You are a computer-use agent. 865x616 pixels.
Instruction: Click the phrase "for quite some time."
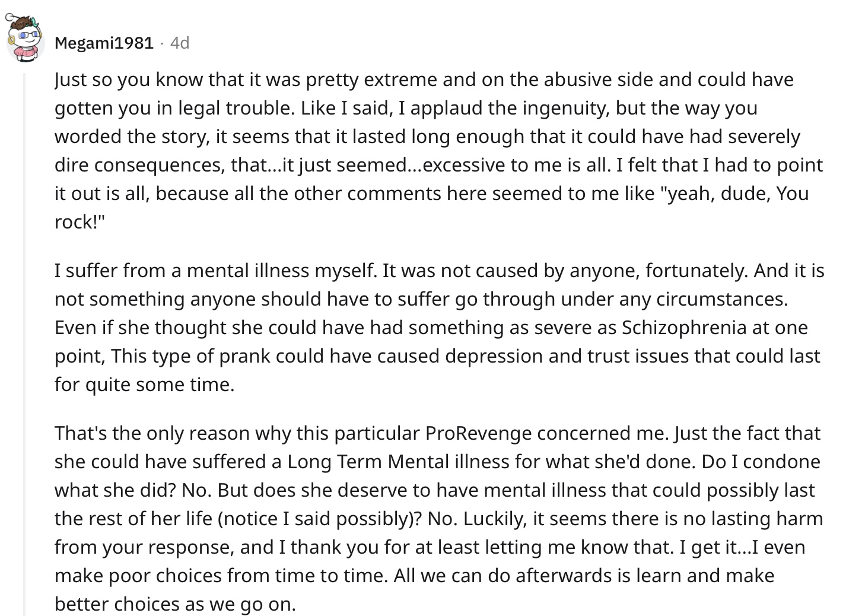[x=145, y=385]
